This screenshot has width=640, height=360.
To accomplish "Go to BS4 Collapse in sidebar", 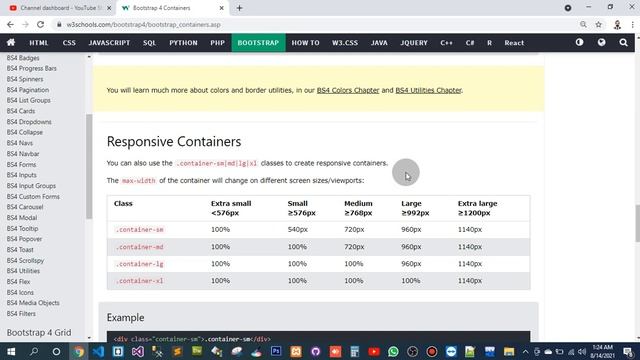I will coord(24,132).
